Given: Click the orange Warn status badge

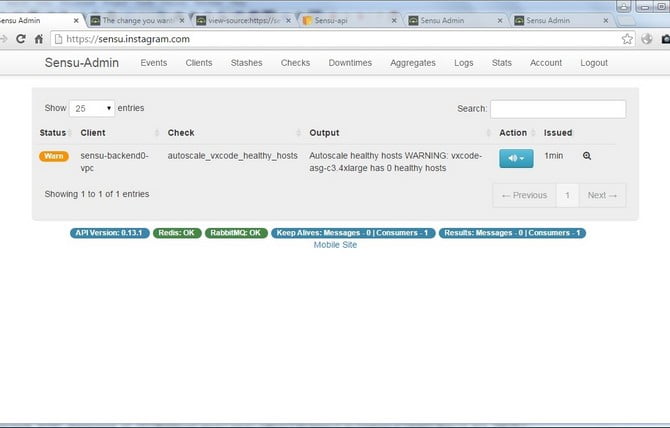Looking at the screenshot, I should (54, 156).
